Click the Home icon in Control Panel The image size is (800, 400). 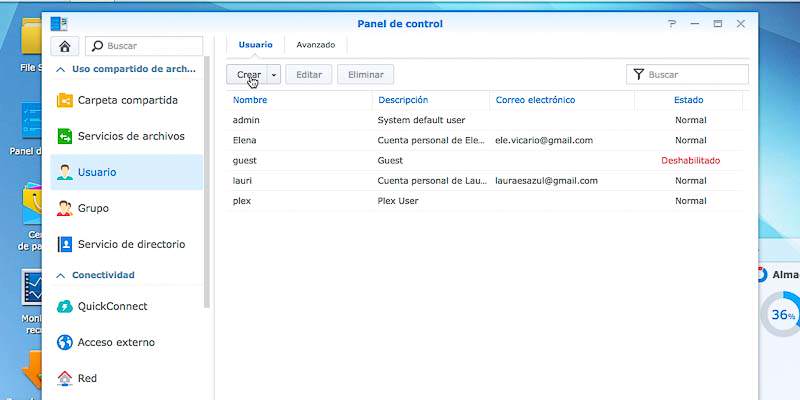tap(65, 46)
